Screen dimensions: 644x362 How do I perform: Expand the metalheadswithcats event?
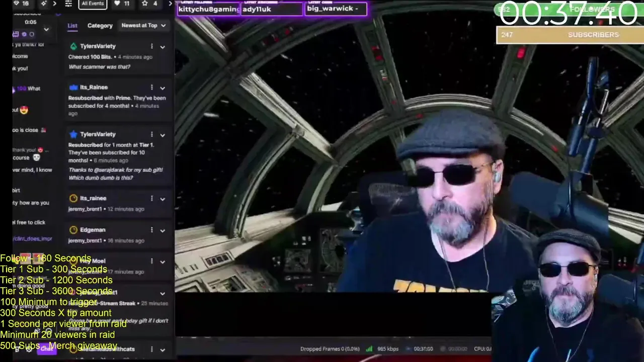(163, 349)
